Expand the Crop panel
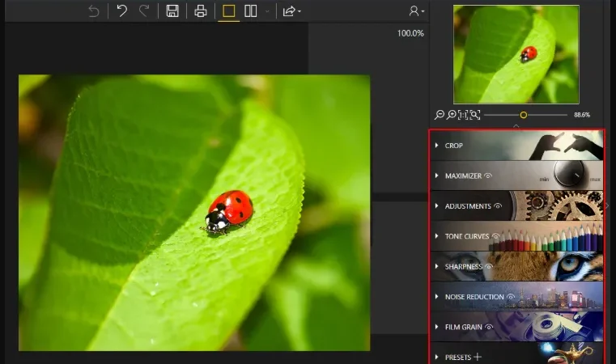Image resolution: width=616 pixels, height=364 pixels. [517, 146]
